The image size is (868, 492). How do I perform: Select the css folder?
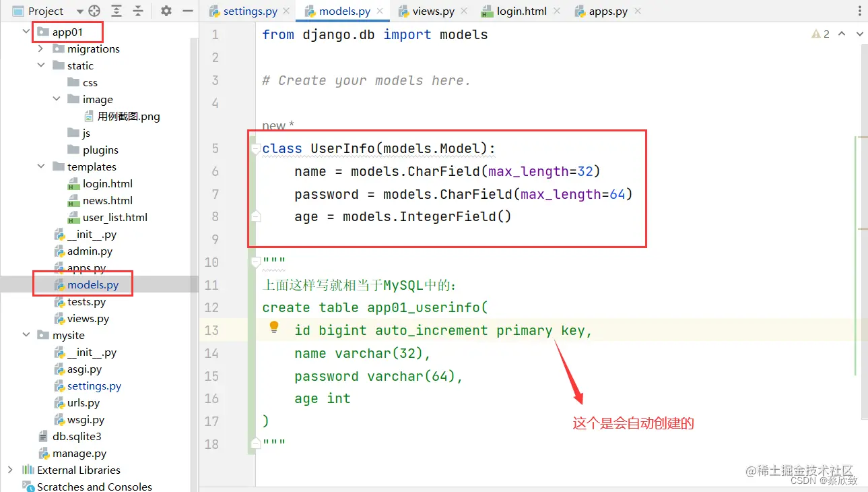coord(83,82)
